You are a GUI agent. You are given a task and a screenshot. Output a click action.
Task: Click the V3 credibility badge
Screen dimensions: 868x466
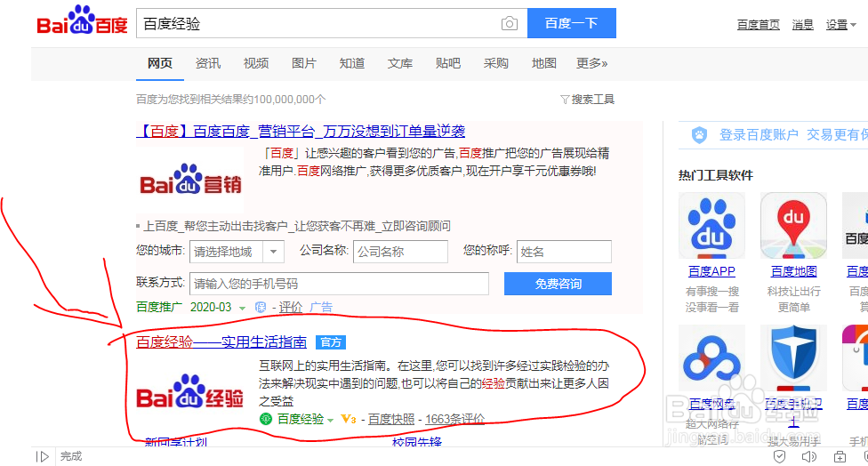tap(349, 419)
